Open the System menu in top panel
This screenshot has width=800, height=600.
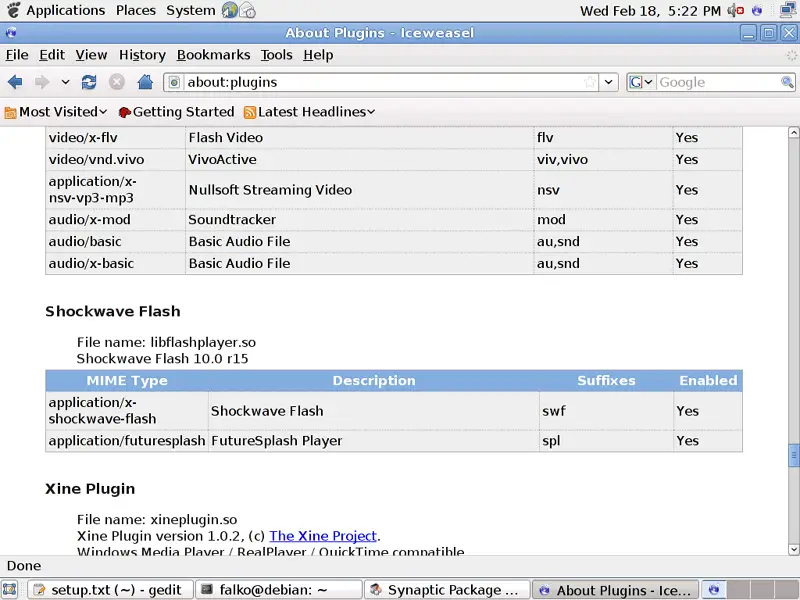(x=191, y=10)
